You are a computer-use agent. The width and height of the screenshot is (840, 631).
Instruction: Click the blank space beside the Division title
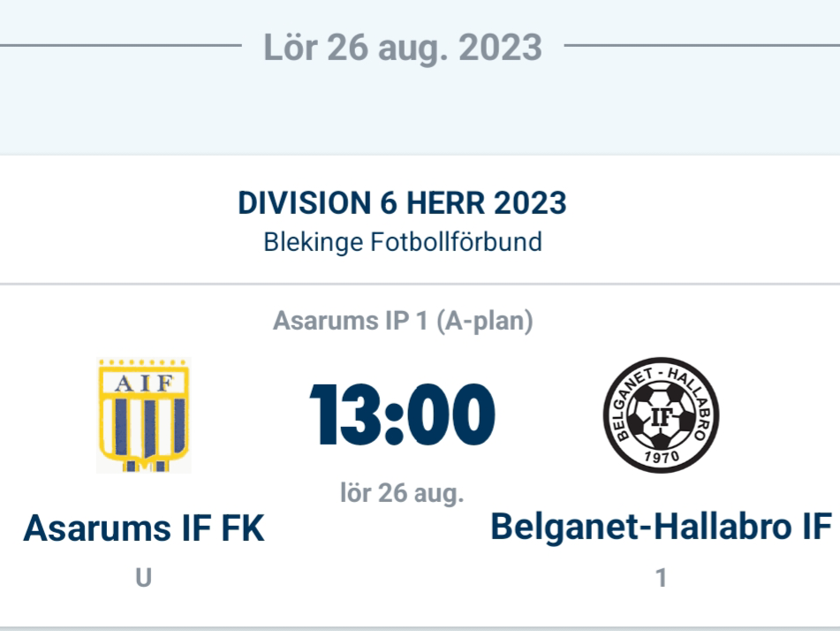pyautogui.click(x=707, y=217)
